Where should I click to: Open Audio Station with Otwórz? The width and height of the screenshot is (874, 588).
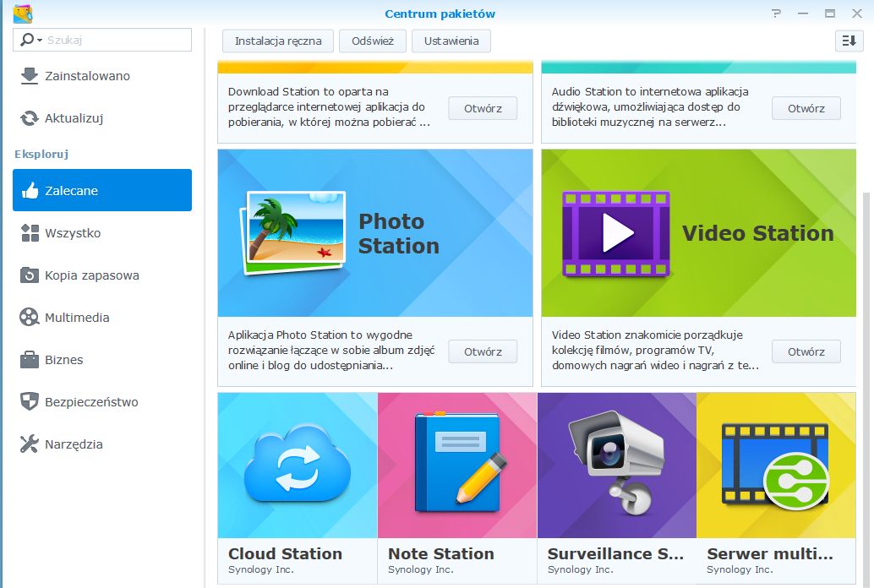[806, 109]
